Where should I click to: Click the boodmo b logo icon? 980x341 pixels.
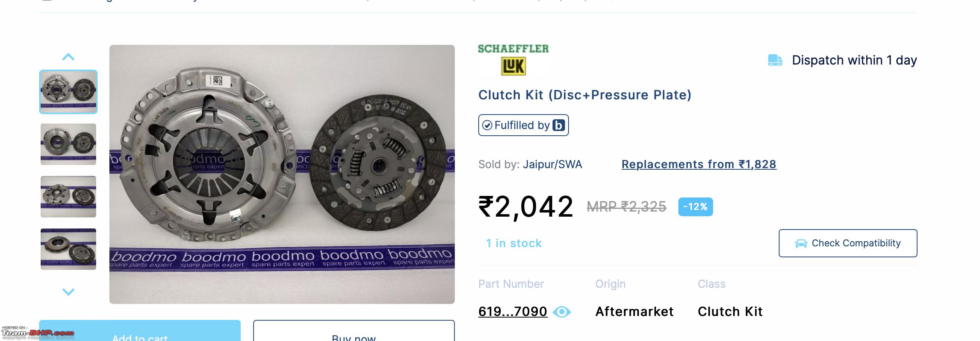[559, 125]
